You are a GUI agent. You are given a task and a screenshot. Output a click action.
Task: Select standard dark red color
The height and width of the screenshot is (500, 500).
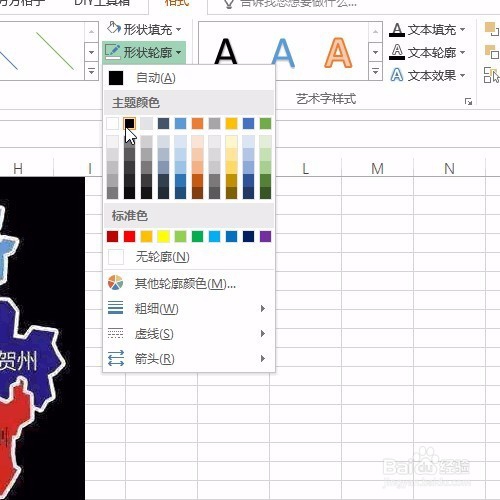pyautogui.click(x=112, y=236)
